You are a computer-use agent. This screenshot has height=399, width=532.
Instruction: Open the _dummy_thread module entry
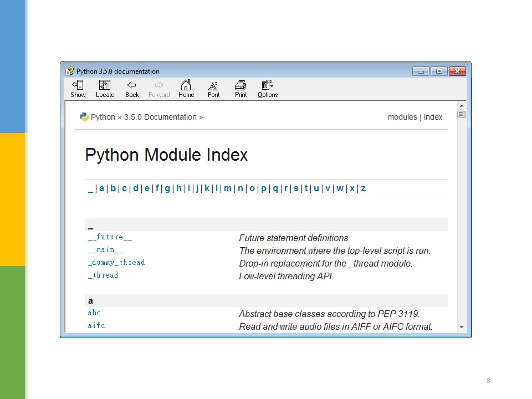pos(116,263)
